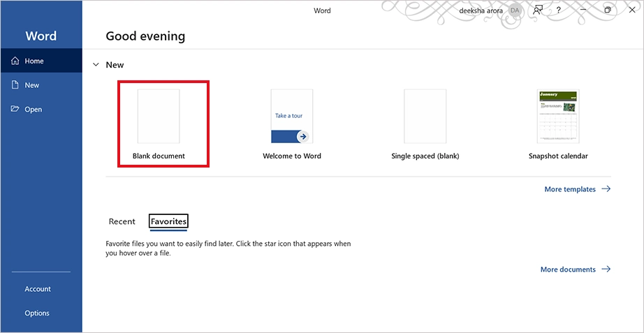The width and height of the screenshot is (644, 333).
Task: Click the Welcome to Word label
Action: tap(292, 156)
